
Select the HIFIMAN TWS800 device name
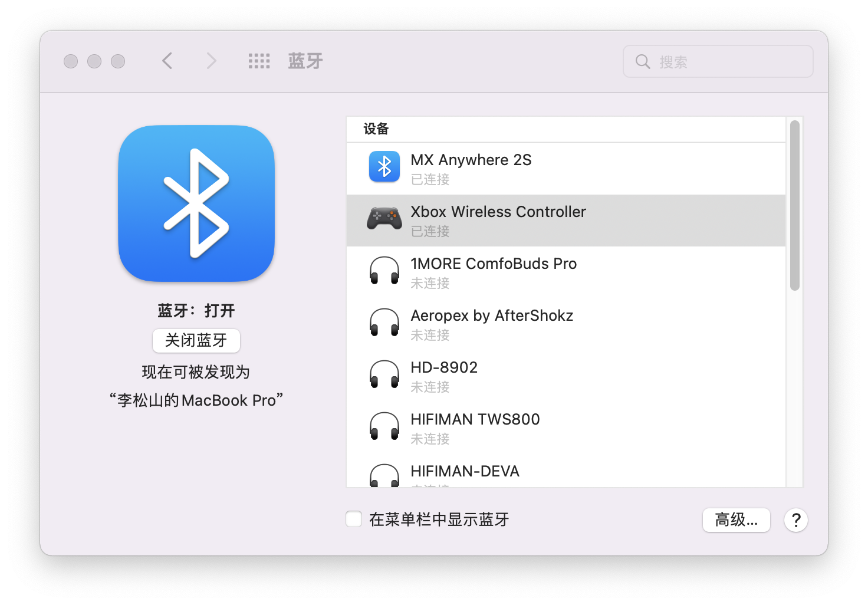click(x=475, y=419)
